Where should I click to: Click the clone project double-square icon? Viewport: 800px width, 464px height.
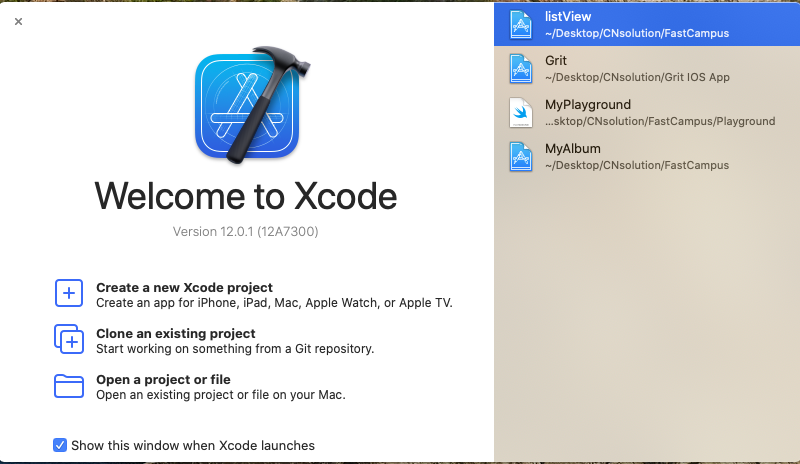pos(69,339)
